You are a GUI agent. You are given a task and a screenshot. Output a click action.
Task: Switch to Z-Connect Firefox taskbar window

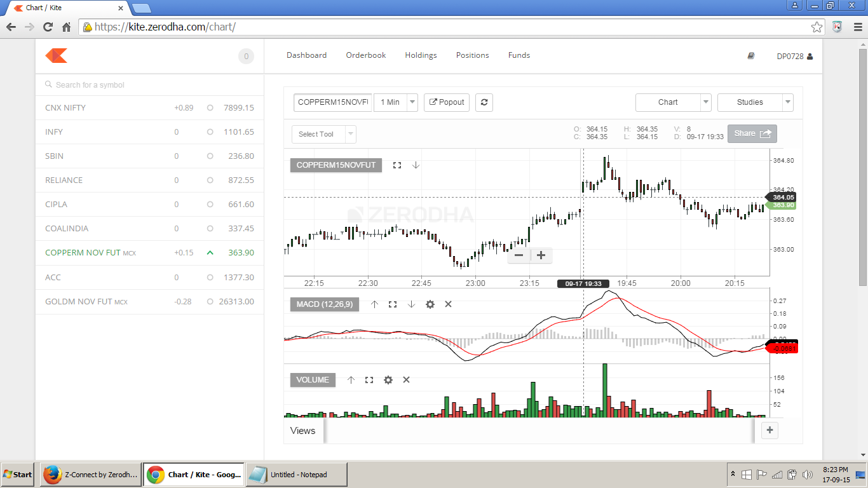click(x=91, y=475)
